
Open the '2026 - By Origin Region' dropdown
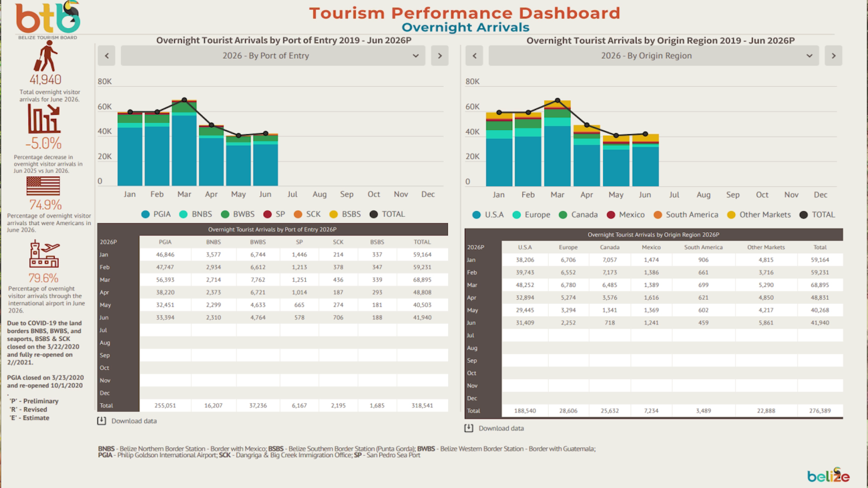[654, 55]
